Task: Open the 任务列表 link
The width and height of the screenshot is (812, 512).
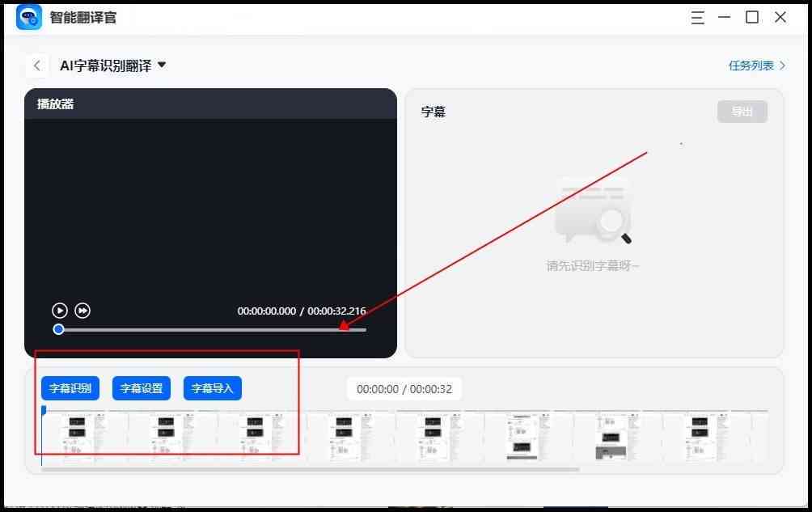Action: point(756,66)
